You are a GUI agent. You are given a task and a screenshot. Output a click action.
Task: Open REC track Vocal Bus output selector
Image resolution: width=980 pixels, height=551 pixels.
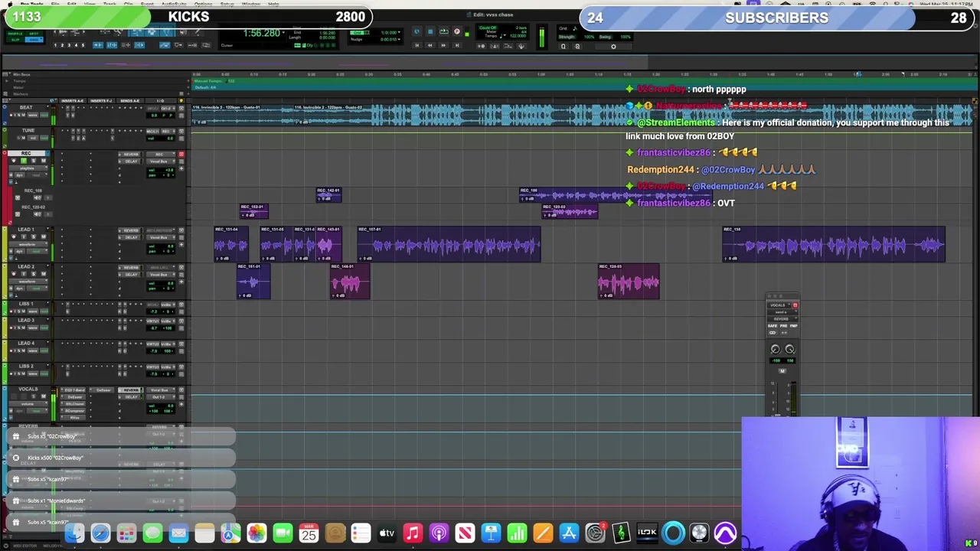[x=161, y=161]
